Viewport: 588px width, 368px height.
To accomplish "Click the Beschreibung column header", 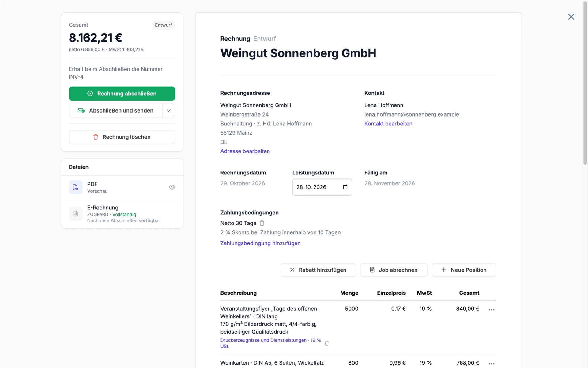I will [239, 293].
